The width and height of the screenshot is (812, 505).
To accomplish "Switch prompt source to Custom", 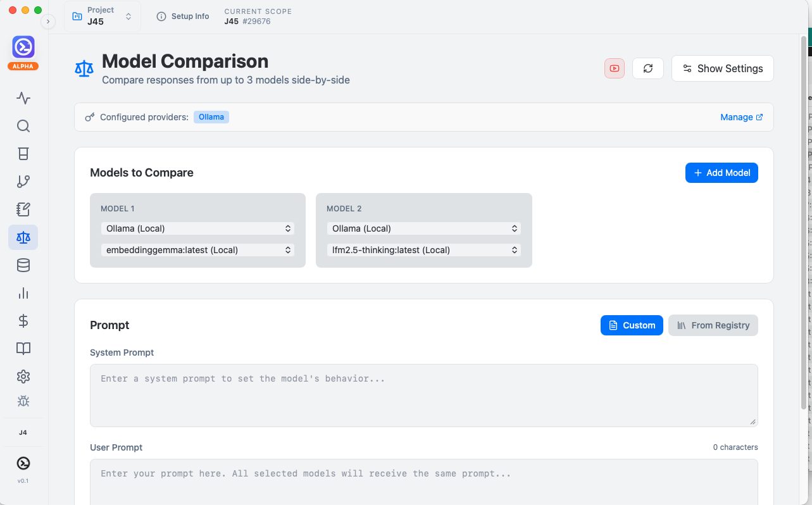I will click(x=632, y=325).
